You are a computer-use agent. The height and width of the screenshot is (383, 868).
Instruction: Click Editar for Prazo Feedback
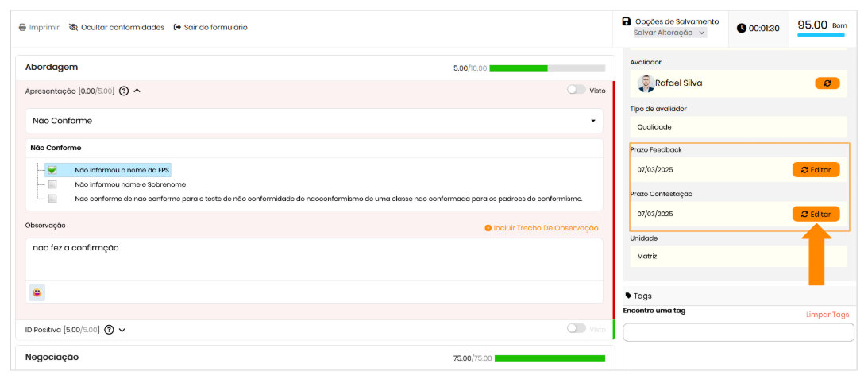pyautogui.click(x=816, y=169)
